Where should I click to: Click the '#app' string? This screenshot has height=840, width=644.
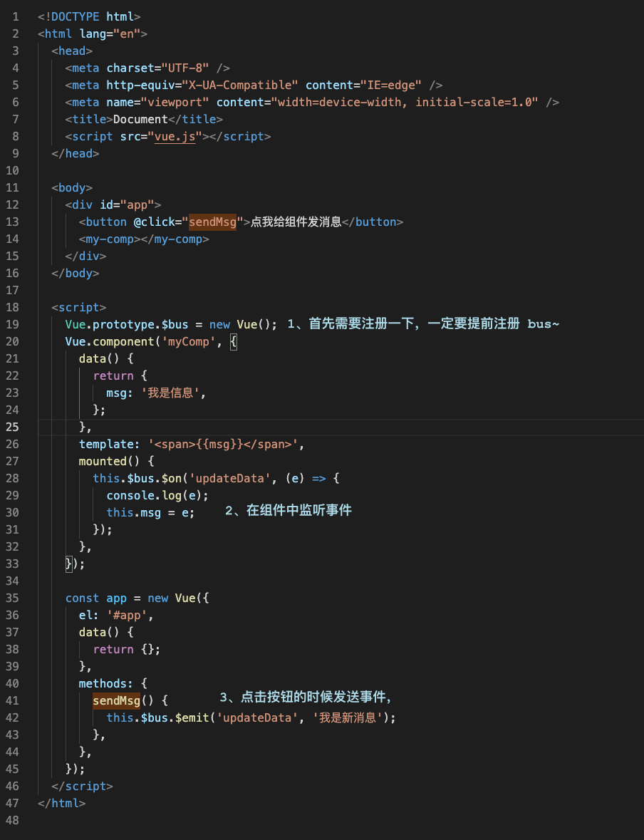click(x=127, y=616)
